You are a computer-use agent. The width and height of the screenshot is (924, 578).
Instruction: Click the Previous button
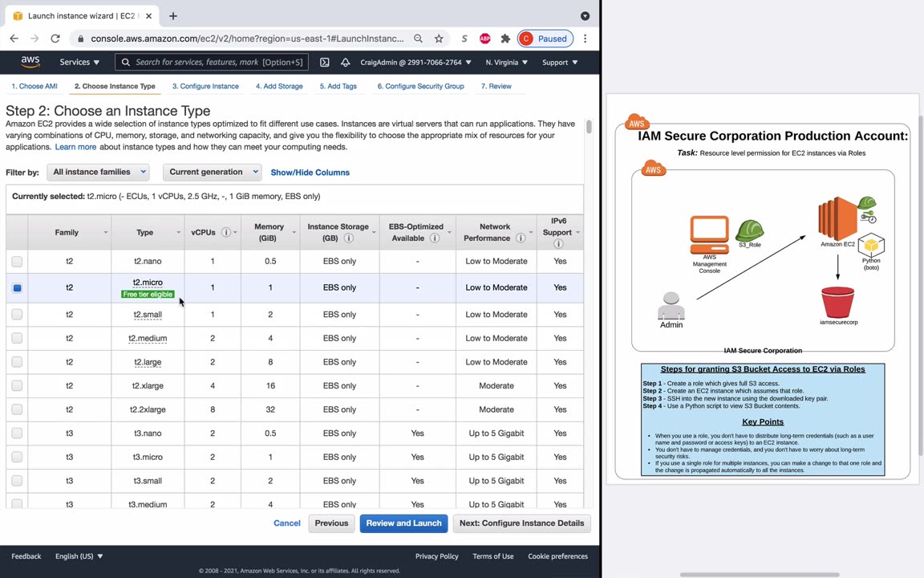[331, 523]
